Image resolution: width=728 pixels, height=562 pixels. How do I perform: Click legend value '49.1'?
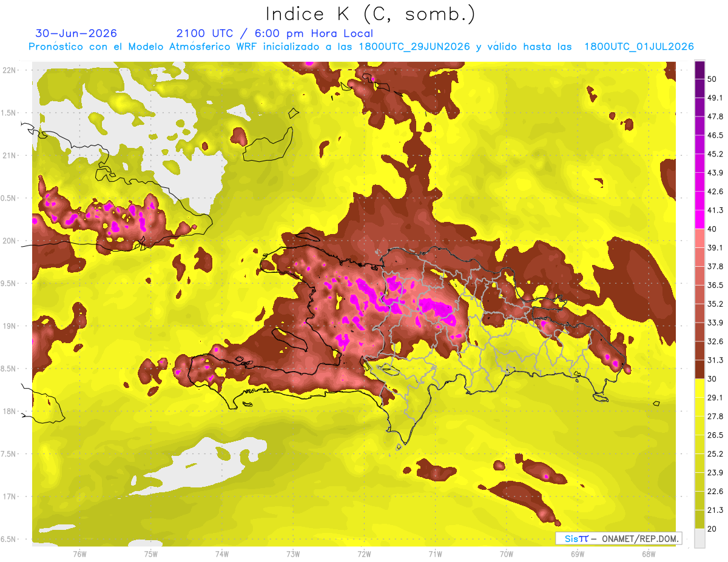[x=715, y=98]
